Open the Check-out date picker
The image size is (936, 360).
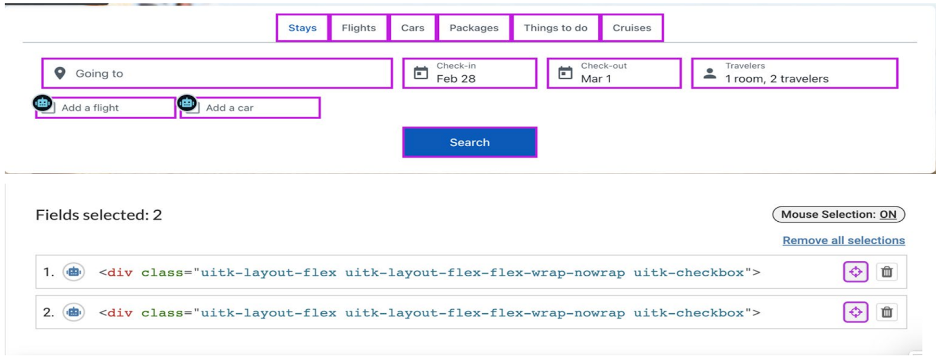pyautogui.click(x=614, y=73)
